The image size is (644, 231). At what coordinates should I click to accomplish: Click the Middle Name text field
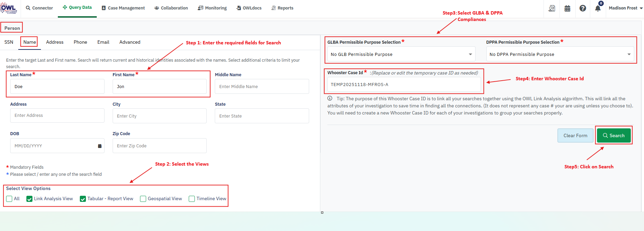261,87
